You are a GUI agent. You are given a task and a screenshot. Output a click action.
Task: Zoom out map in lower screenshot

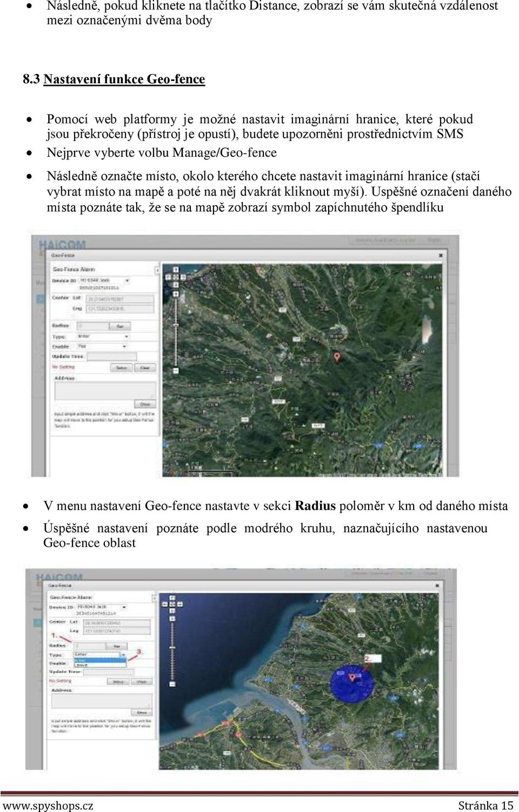172,684
